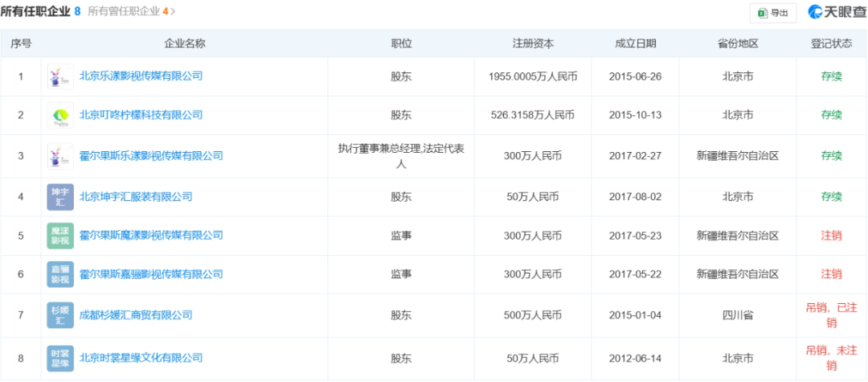
Task: Select the date 2012-06-14
Action: pyautogui.click(x=636, y=358)
